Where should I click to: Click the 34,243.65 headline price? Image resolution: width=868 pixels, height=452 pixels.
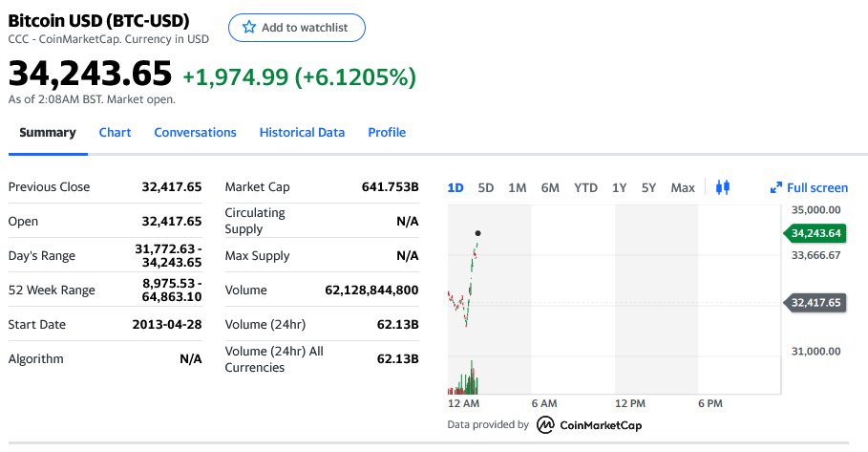[90, 74]
